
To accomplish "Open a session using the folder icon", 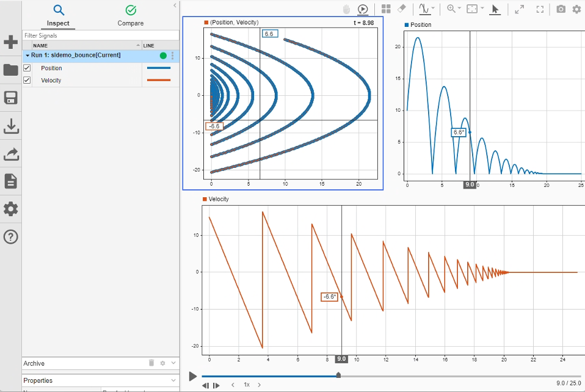I will coord(10,70).
